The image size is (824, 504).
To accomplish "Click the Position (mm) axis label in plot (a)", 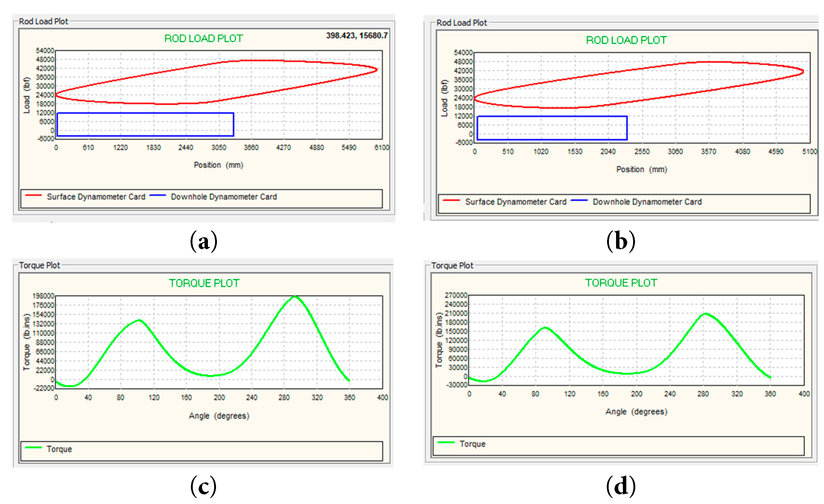I will [x=218, y=165].
